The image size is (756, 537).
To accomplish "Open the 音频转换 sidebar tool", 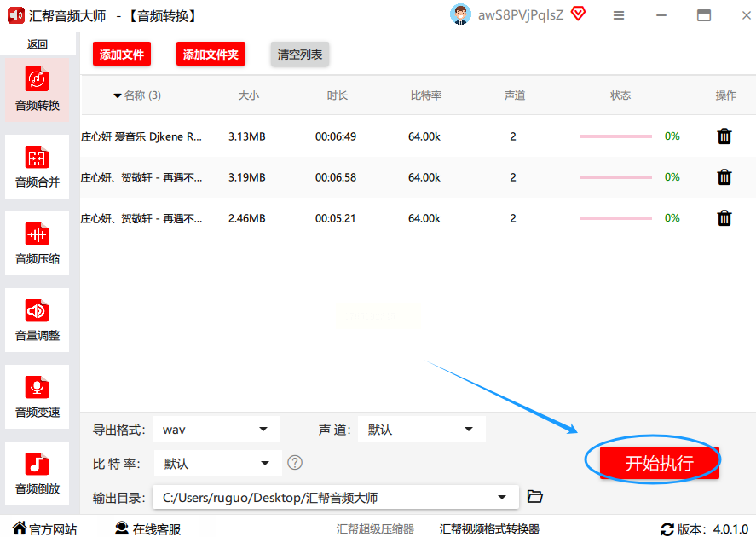I will tap(38, 89).
